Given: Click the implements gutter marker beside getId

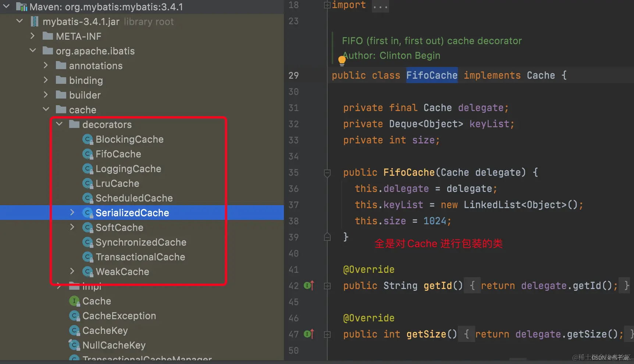Looking at the screenshot, I should click(309, 285).
